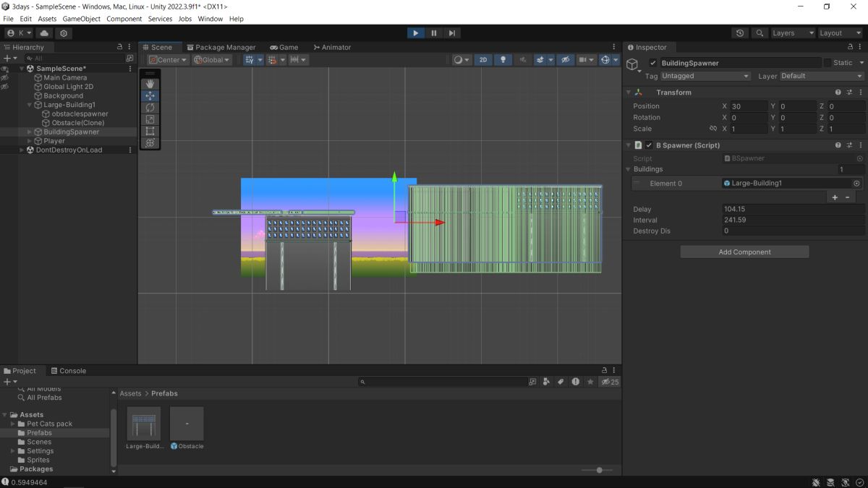Open the Tag dropdown showing Untagged
Image resolution: width=868 pixels, height=488 pixels.
[x=706, y=76]
